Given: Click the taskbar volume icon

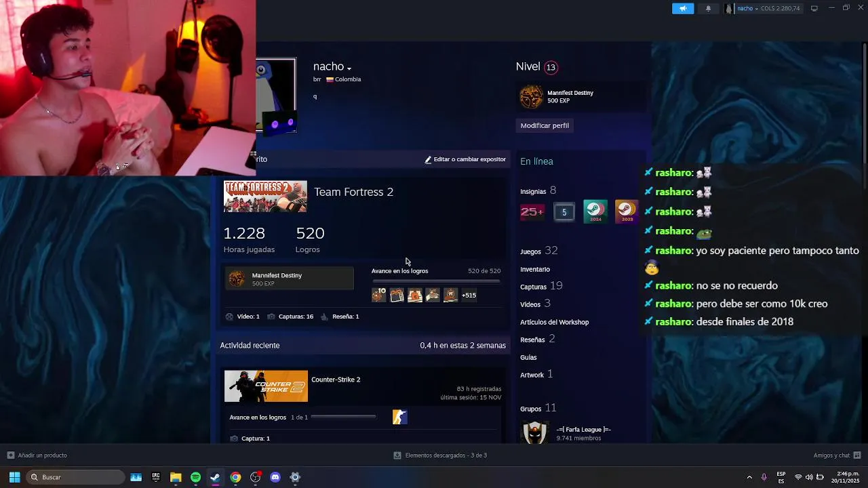Looking at the screenshot, I should (x=809, y=477).
